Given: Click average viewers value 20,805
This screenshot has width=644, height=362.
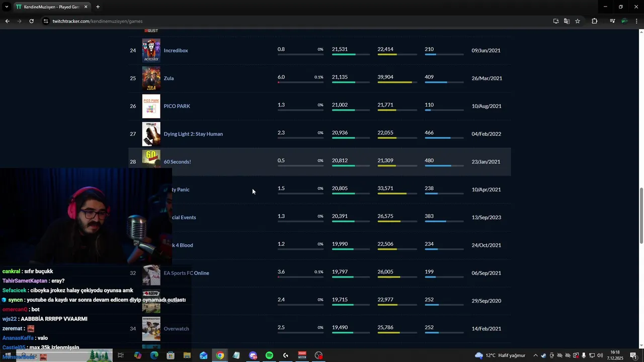Looking at the screenshot, I should pyautogui.click(x=340, y=189).
